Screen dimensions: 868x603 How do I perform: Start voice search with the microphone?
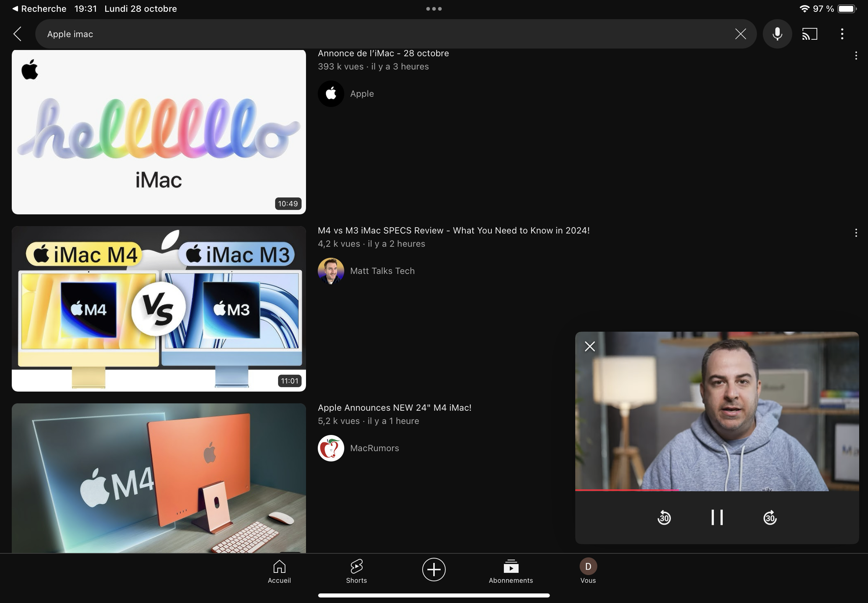coord(777,34)
